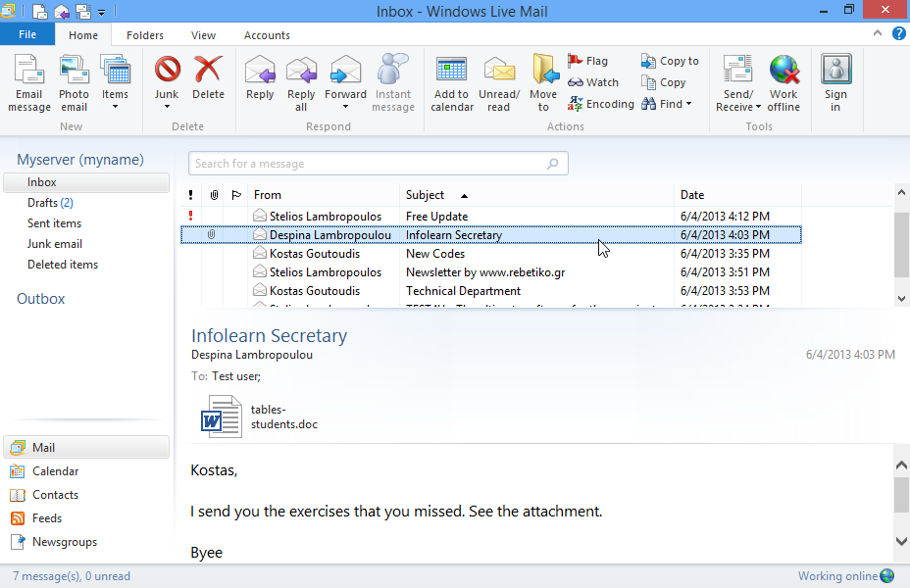Select the Newsletter by www.rebetiko.gr message
The height and width of the screenshot is (588, 910).
491,272
